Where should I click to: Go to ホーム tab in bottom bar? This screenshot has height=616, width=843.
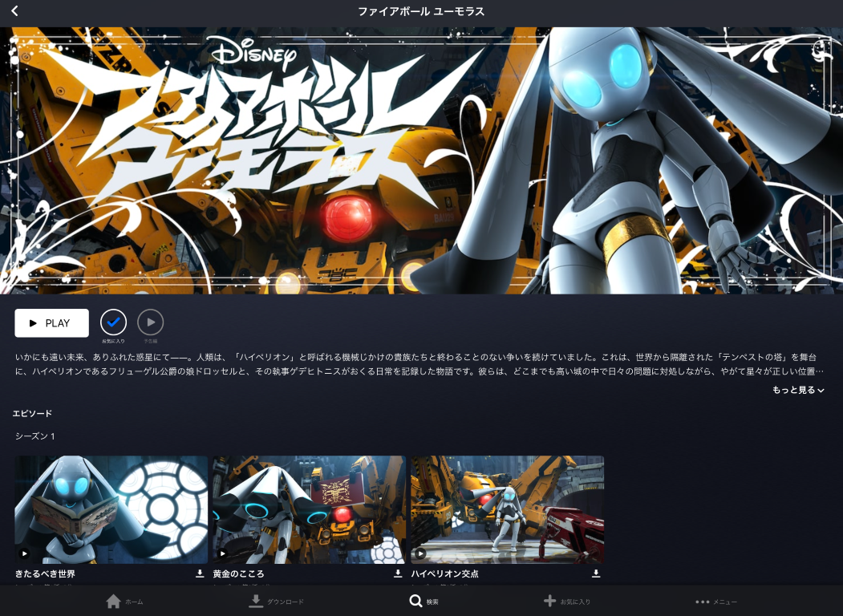tap(124, 602)
